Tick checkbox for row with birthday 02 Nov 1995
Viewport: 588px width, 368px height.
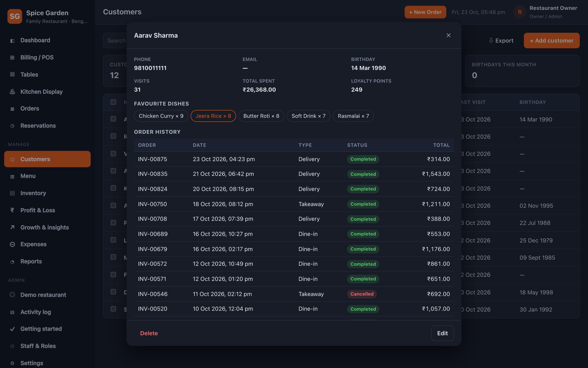click(x=113, y=205)
